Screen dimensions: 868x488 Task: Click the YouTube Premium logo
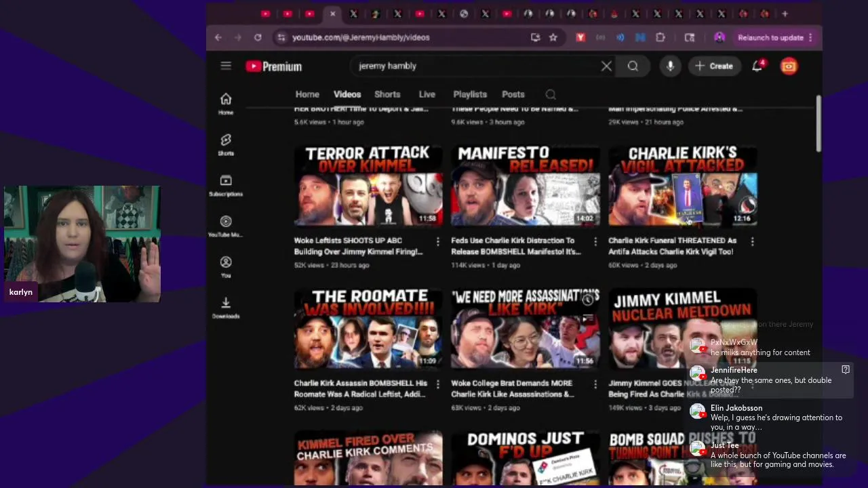tap(273, 66)
